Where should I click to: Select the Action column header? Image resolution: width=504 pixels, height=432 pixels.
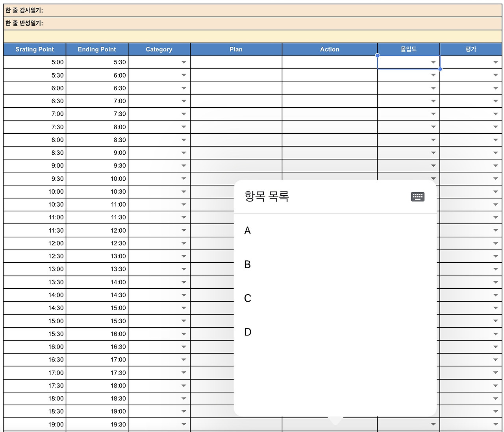tap(330, 49)
